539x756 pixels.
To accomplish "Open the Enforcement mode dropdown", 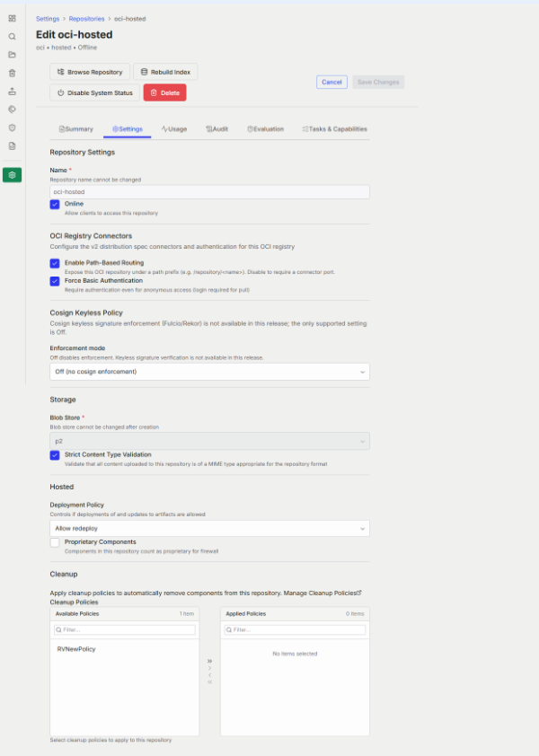I will coord(209,372).
